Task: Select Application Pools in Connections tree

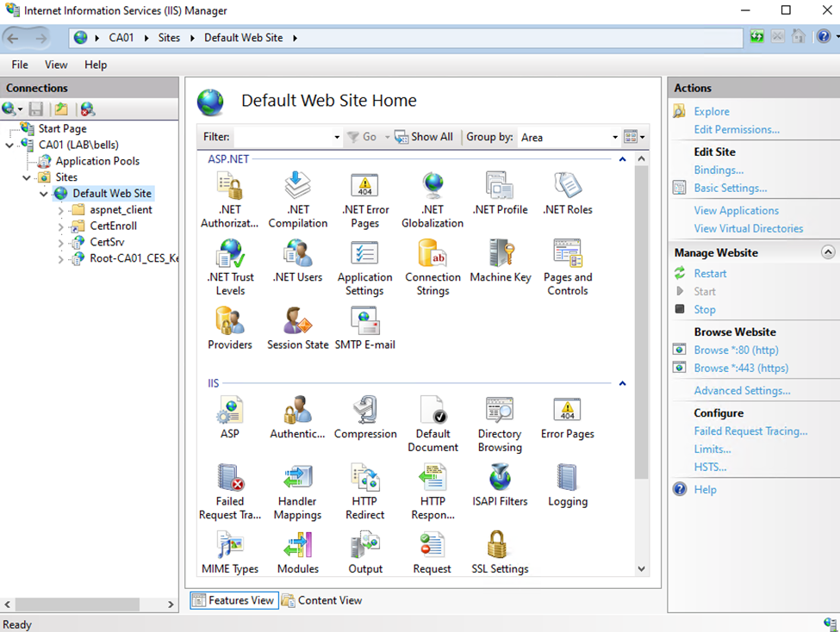Action: pos(97,161)
